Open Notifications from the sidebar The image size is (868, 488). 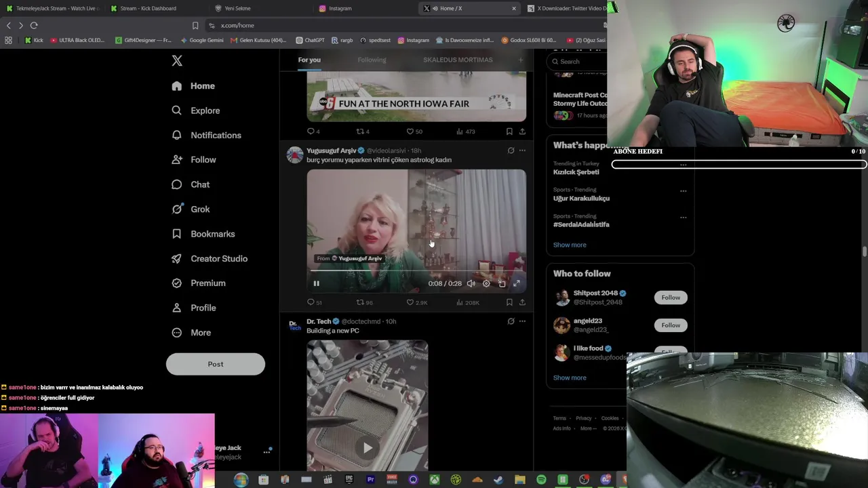click(206, 135)
